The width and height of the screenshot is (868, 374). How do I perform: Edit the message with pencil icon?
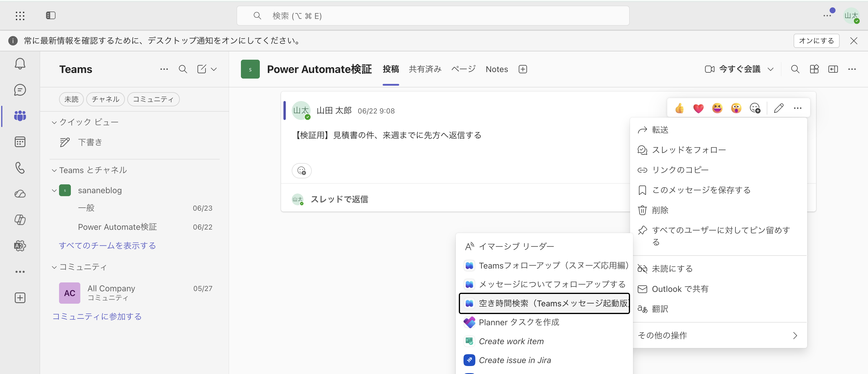[779, 108]
